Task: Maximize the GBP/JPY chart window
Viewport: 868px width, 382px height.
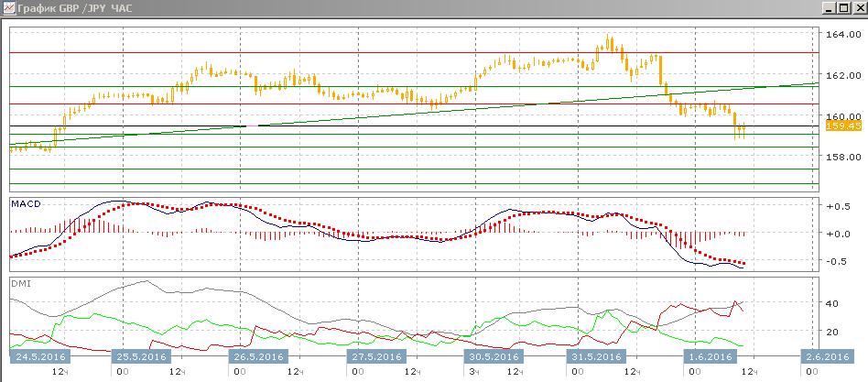Action: click(x=843, y=7)
